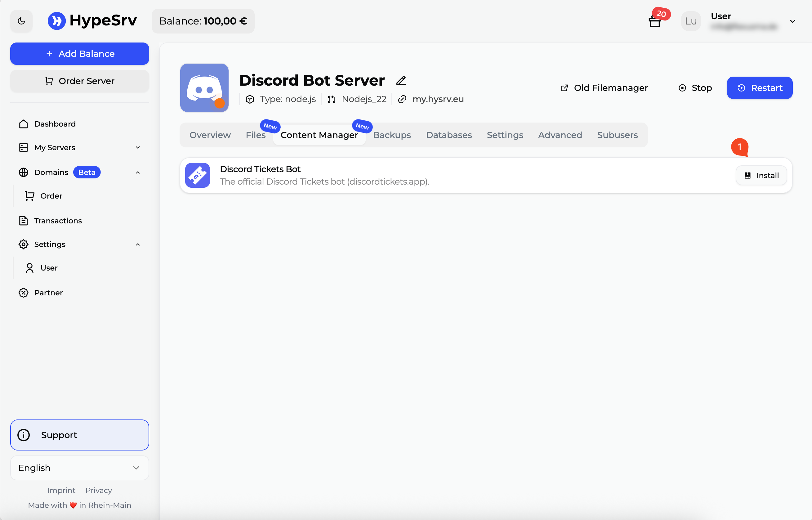Open the gift box notifications icon
Screen dimensions: 812x520
(655, 22)
